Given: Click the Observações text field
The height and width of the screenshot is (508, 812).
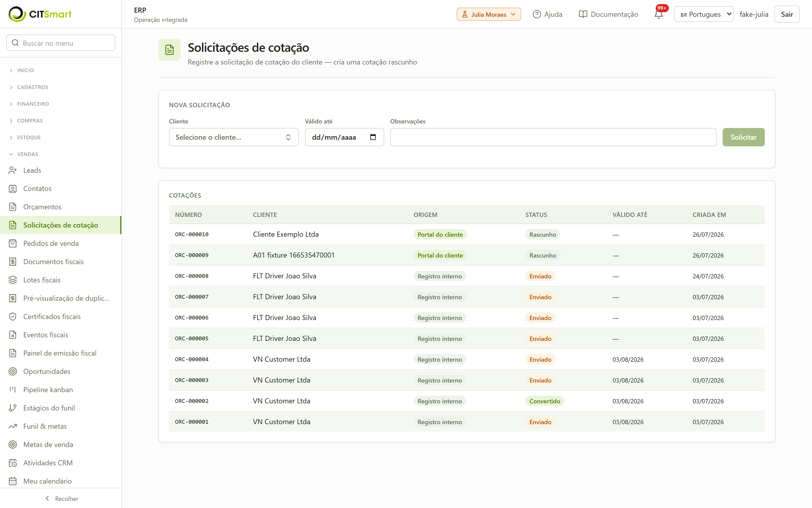Looking at the screenshot, I should pos(553,137).
